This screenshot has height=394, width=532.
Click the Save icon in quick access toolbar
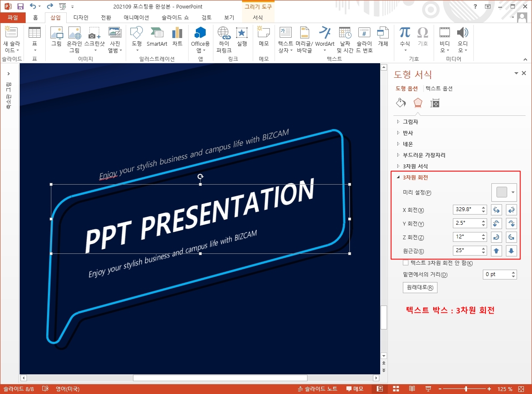pos(20,6)
